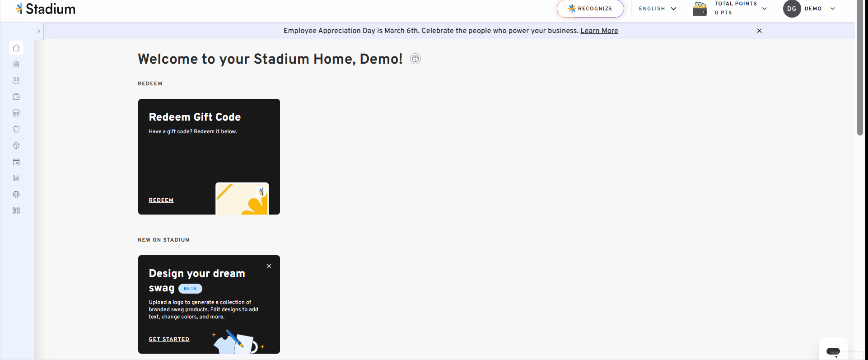The width and height of the screenshot is (868, 360).
Task: Close the Design your dream swag card
Action: (x=269, y=266)
